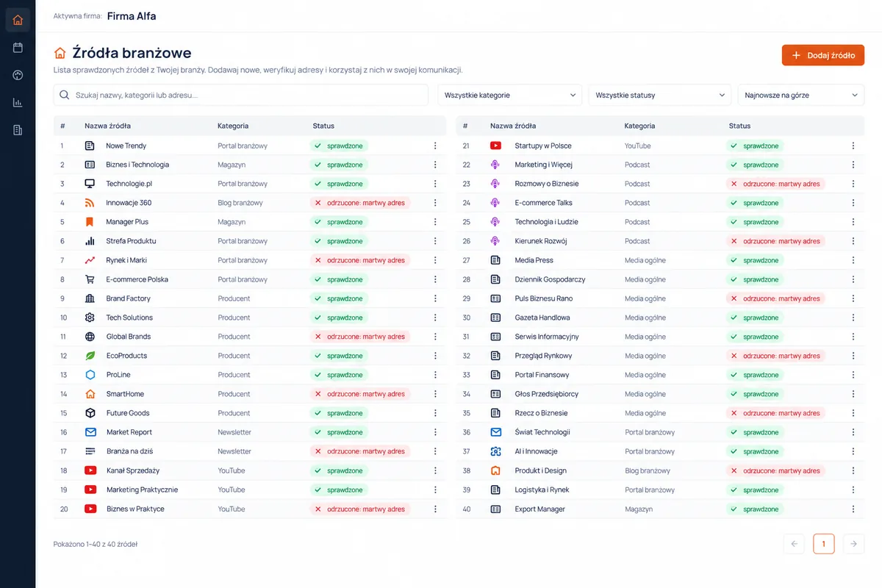This screenshot has height=588, width=882.
Task: Open row menu for SmartHome
Action: pos(435,394)
